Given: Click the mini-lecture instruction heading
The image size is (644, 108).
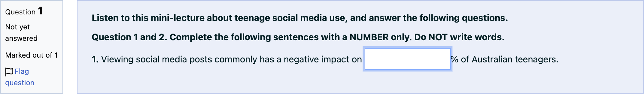Looking at the screenshot, I should pos(300,18).
